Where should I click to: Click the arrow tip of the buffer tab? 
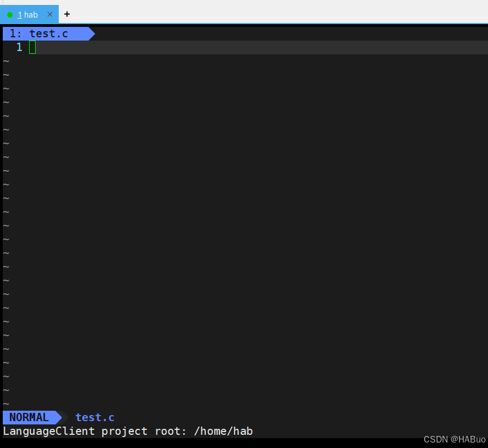pyautogui.click(x=91, y=33)
